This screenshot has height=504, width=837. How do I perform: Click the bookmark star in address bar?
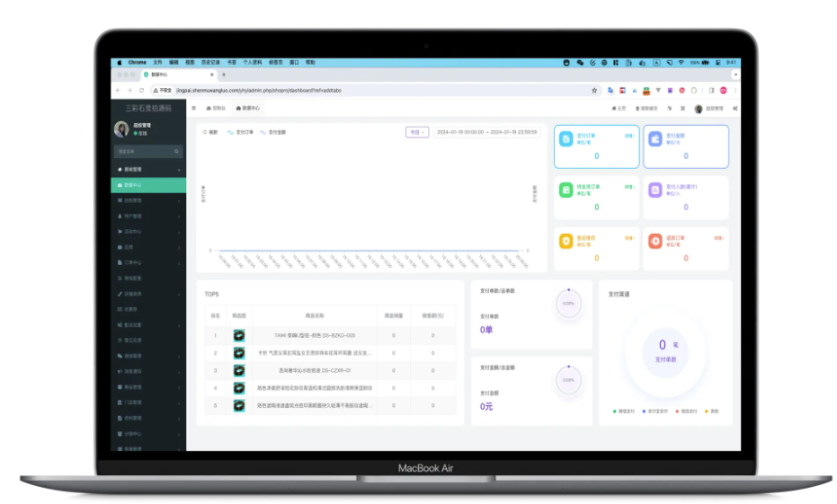[594, 90]
